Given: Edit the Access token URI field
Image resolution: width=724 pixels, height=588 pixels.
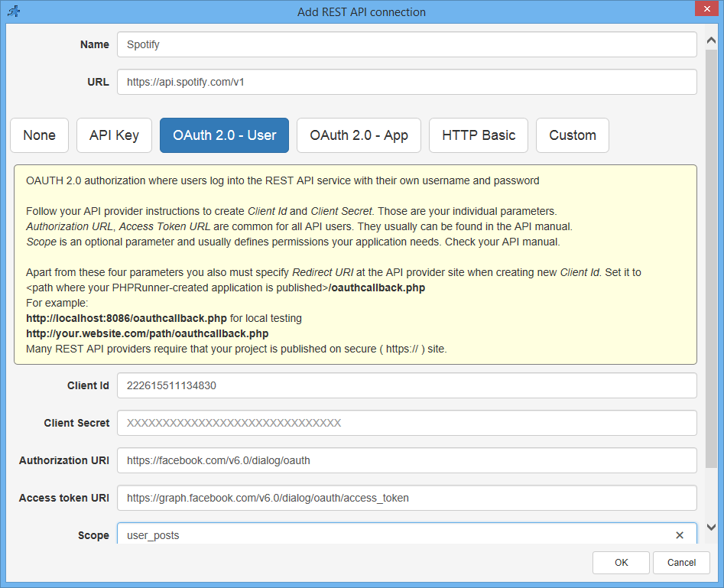Looking at the screenshot, I should [x=406, y=498].
